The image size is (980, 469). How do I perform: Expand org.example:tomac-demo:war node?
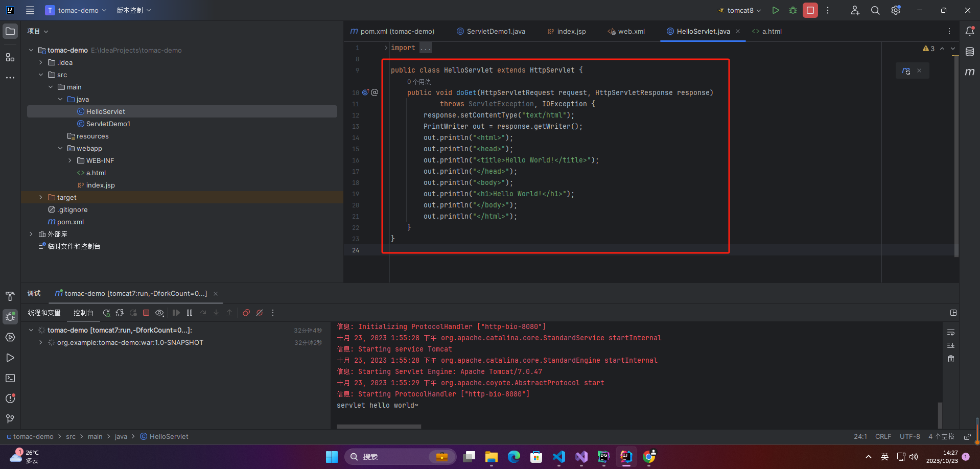(x=41, y=342)
